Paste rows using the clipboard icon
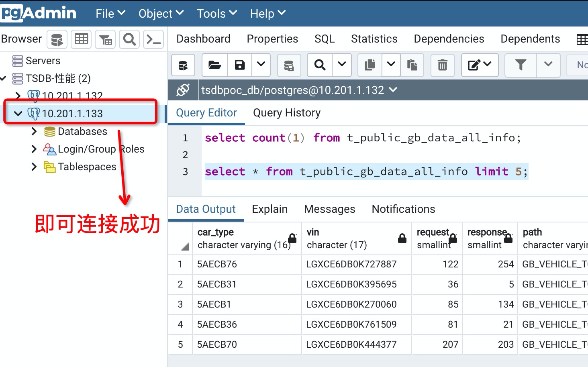Screen dimensions: 588x367 [x=412, y=65]
